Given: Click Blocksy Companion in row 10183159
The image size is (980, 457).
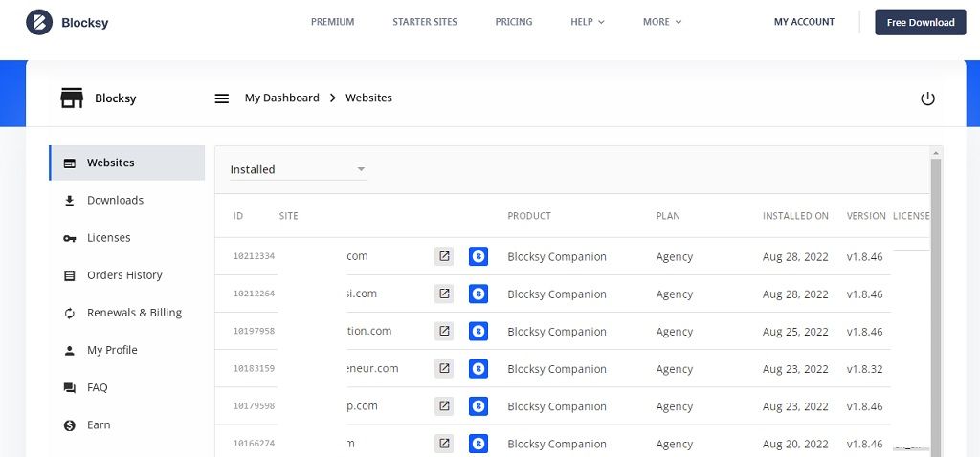Looking at the screenshot, I should [x=557, y=369].
